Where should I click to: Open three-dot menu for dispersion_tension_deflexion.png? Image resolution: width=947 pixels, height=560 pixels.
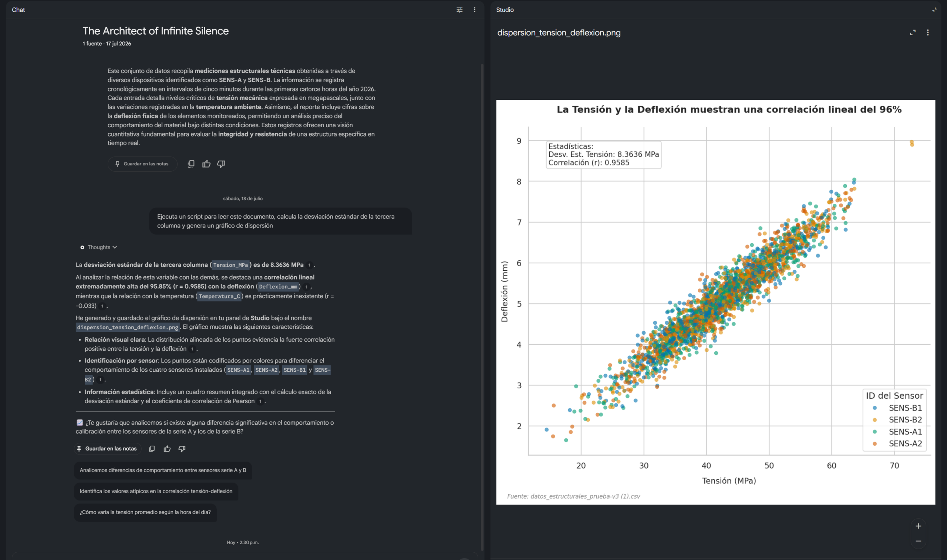point(927,33)
